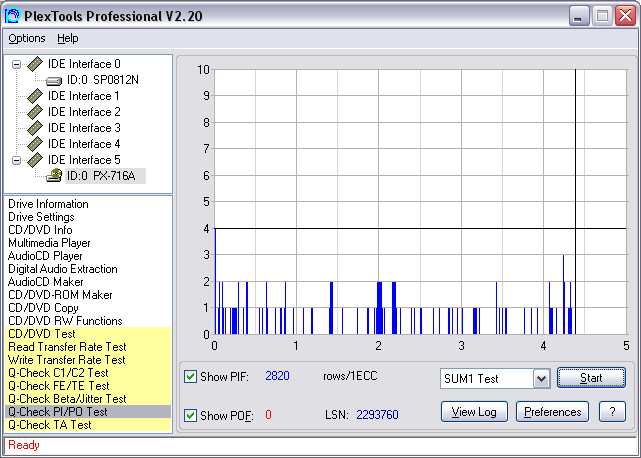Close the PlexTools window
641x458 pixels.
point(625,16)
